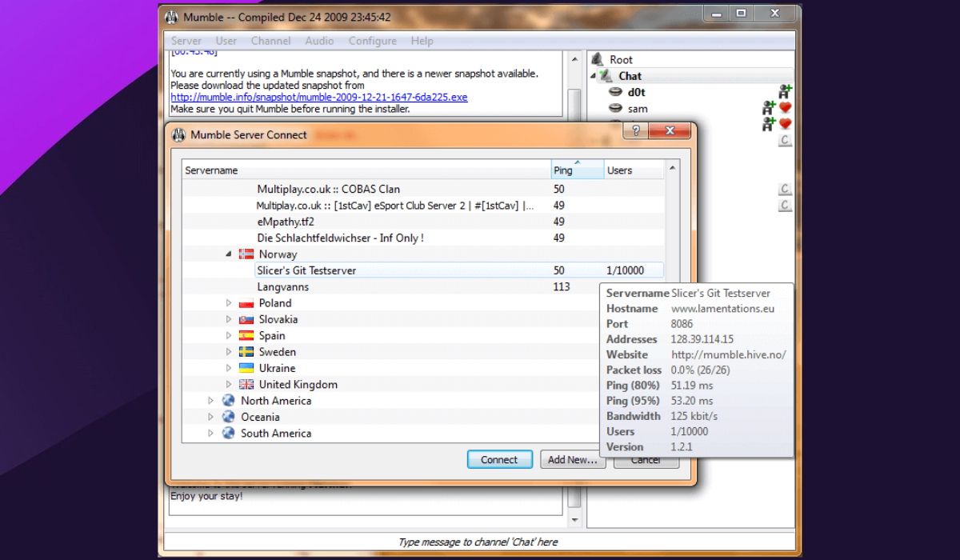
Task: Expand the Ukraine server group
Action: (229, 368)
